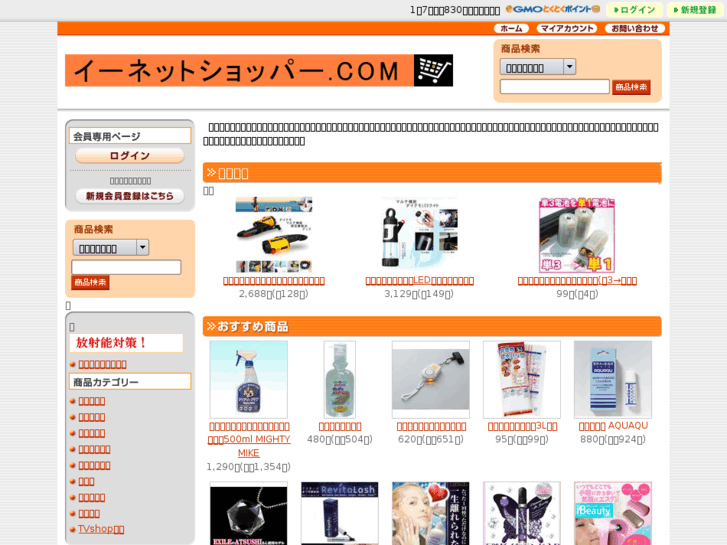Open the EXILE ATSUSHI crystal necklace image
Image resolution: width=727 pixels, height=545 pixels.
coord(249,513)
